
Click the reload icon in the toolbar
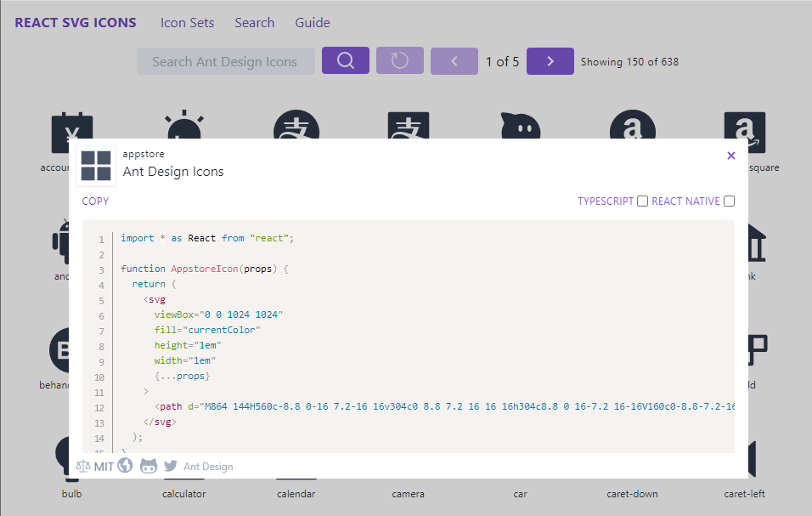[399, 60]
